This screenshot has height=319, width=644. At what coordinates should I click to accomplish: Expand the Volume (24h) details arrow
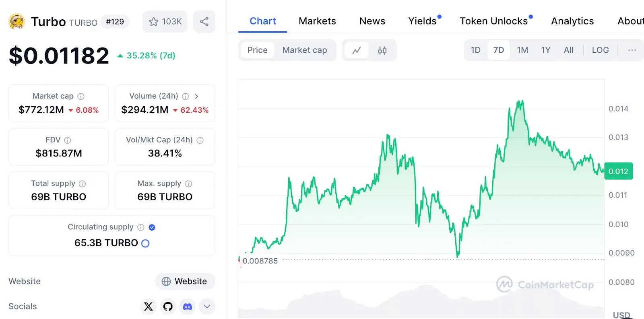(196, 97)
